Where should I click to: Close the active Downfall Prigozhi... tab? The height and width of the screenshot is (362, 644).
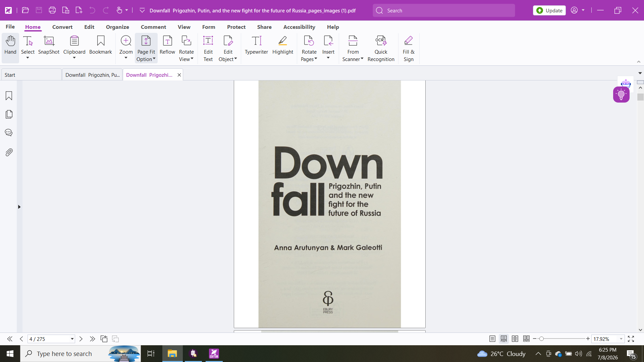click(x=179, y=75)
